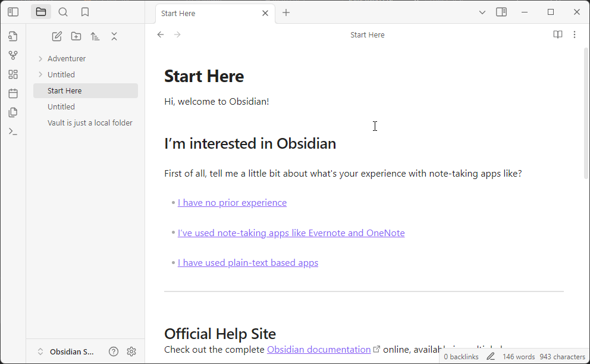The height and width of the screenshot is (364, 590).
Task: Open help question mark icon
Action: pyautogui.click(x=114, y=352)
